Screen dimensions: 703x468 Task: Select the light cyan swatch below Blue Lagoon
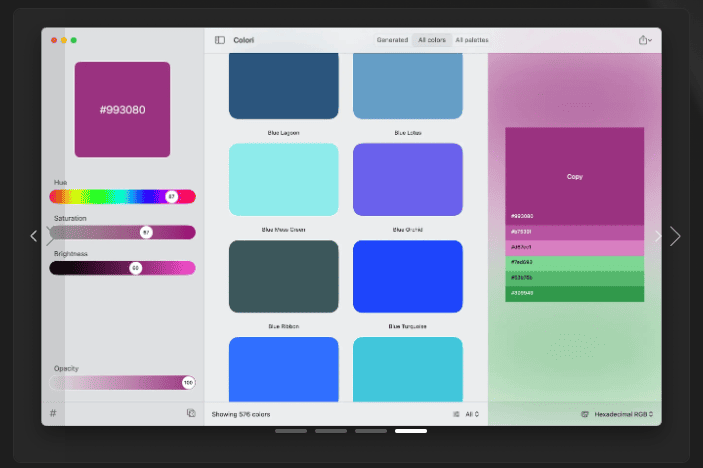(x=284, y=180)
